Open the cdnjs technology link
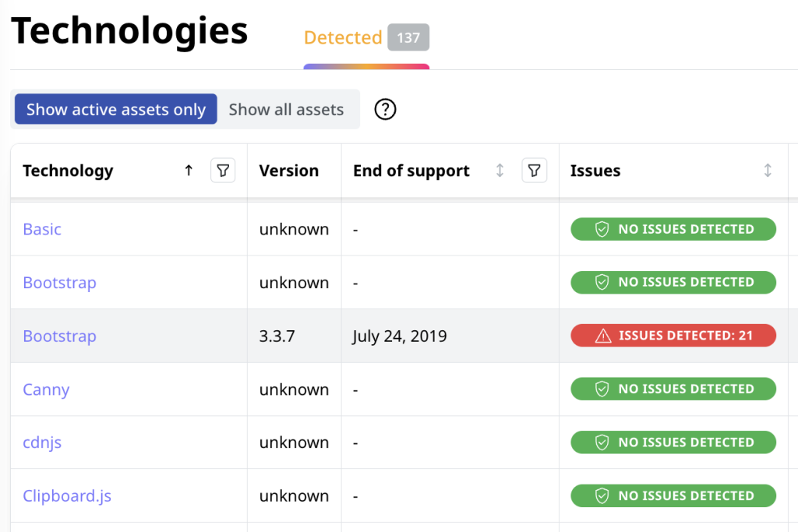Image resolution: width=798 pixels, height=532 pixels. pyautogui.click(x=42, y=442)
